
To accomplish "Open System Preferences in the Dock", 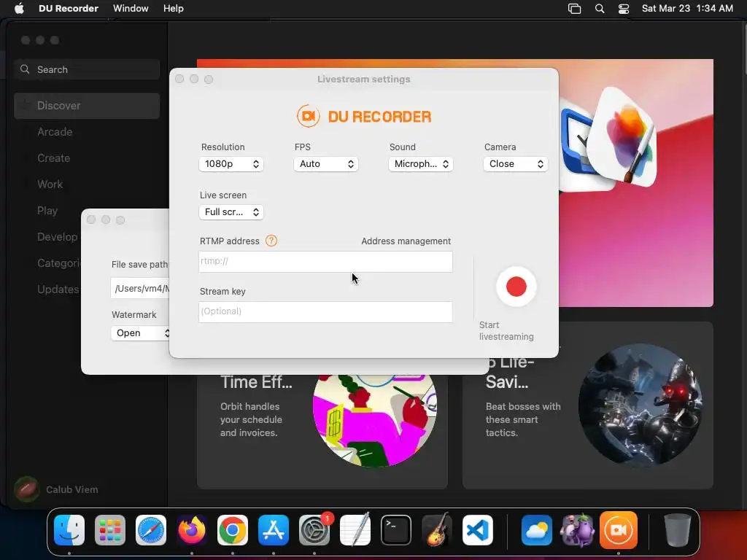I will click(x=314, y=530).
